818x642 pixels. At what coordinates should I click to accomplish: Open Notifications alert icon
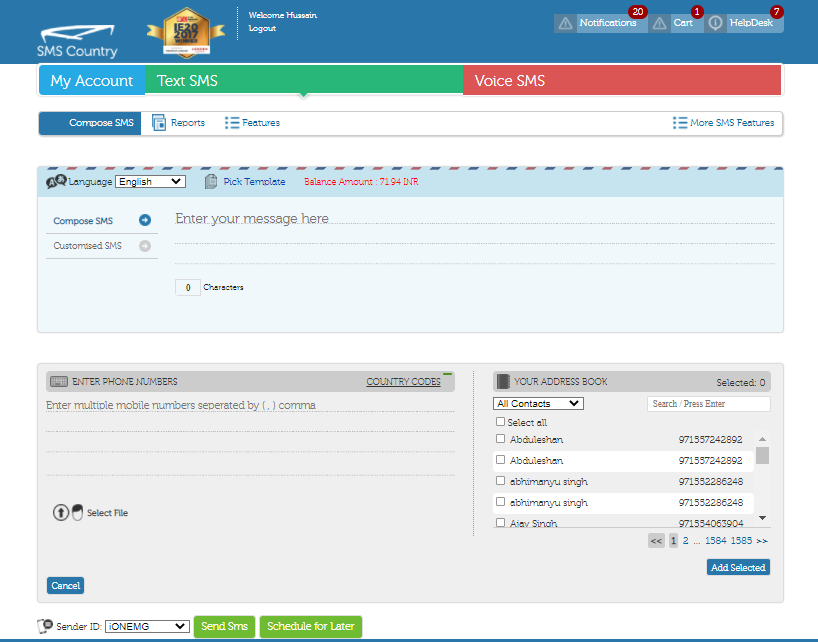click(565, 23)
